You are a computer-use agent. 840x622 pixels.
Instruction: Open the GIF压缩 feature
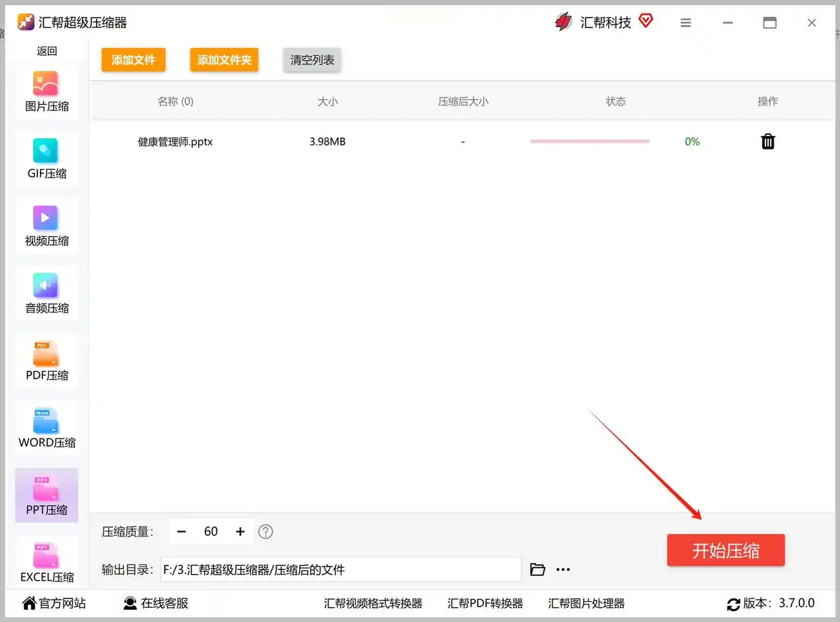coord(46,158)
